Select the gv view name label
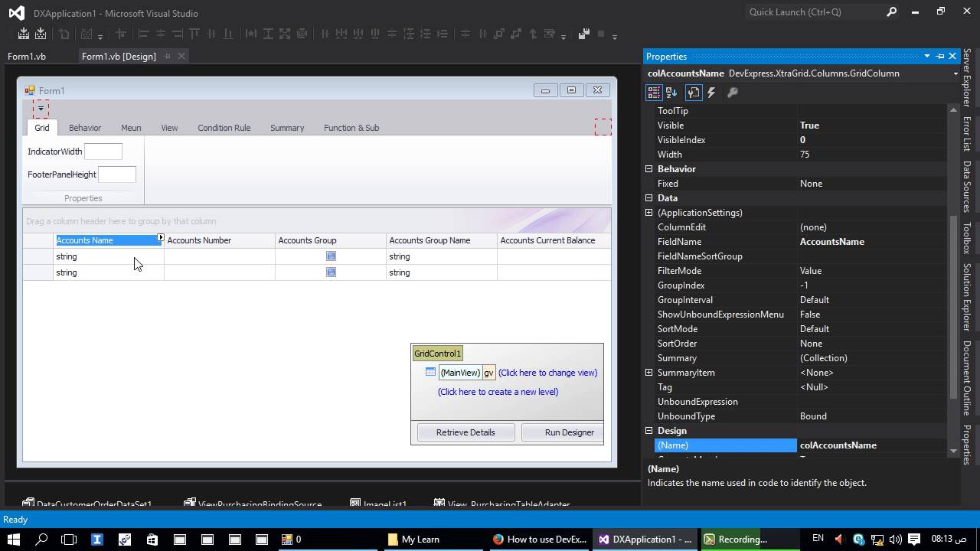The width and height of the screenshot is (980, 551). (x=488, y=373)
